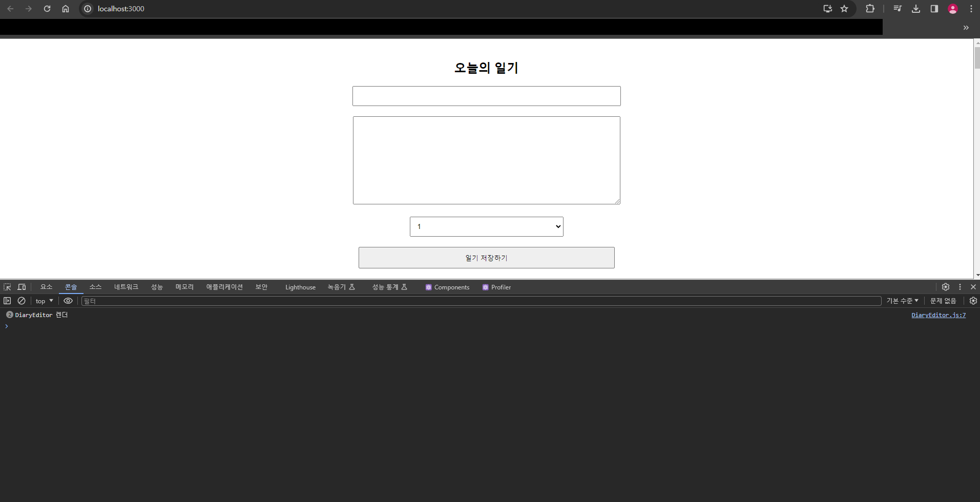The width and height of the screenshot is (980, 502).
Task: Click the DiaryEditor 렌더 log message
Action: point(41,315)
